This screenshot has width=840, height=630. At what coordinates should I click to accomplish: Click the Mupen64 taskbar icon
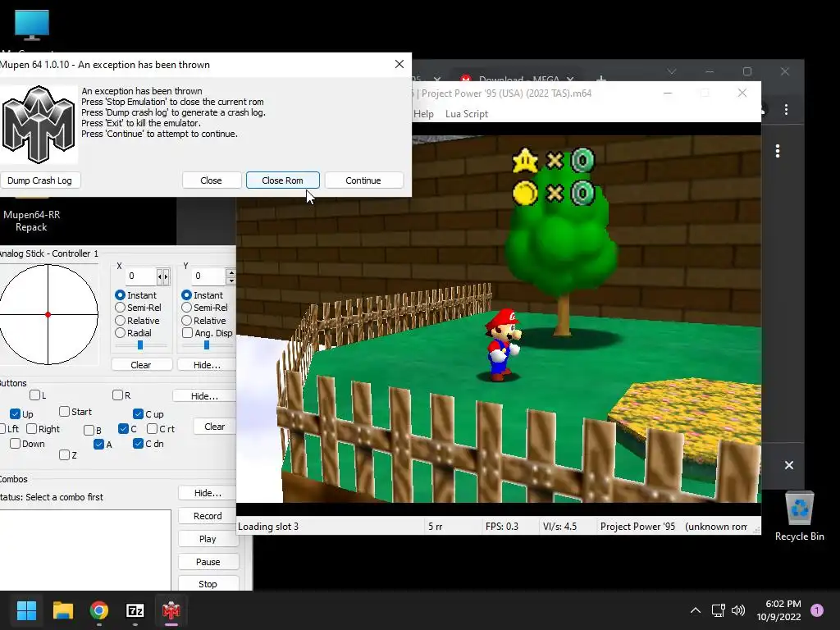[171, 609]
